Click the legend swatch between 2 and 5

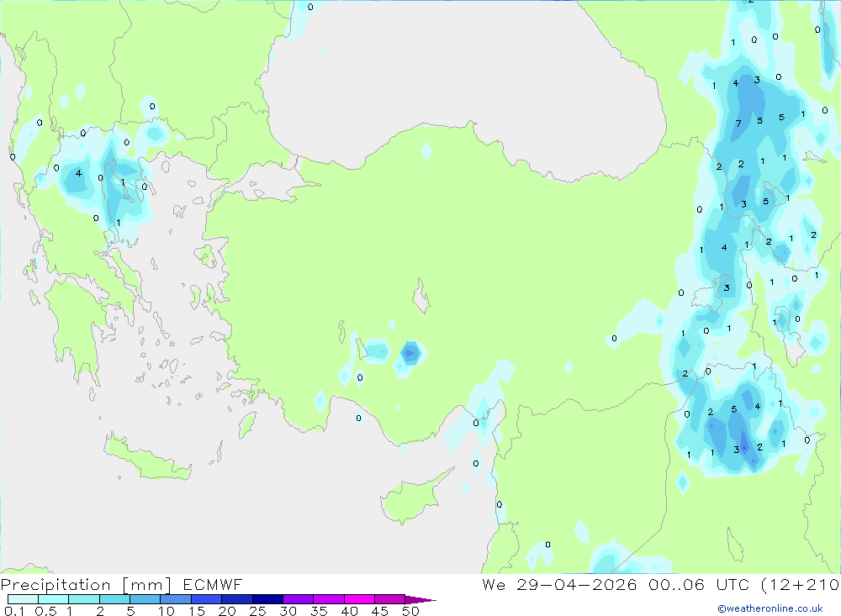114,599
